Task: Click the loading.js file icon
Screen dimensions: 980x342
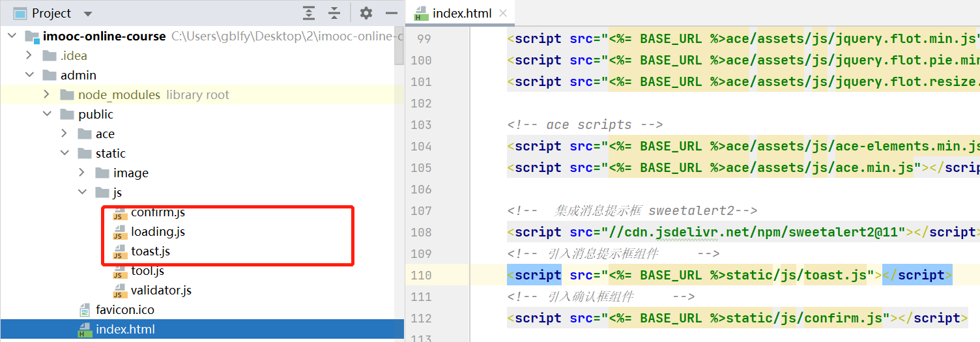Action: 120,232
